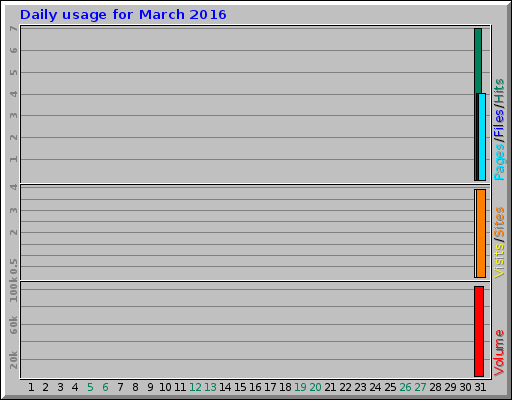Click the red Volume bar for day 31
The image size is (512, 400).
[479, 331]
